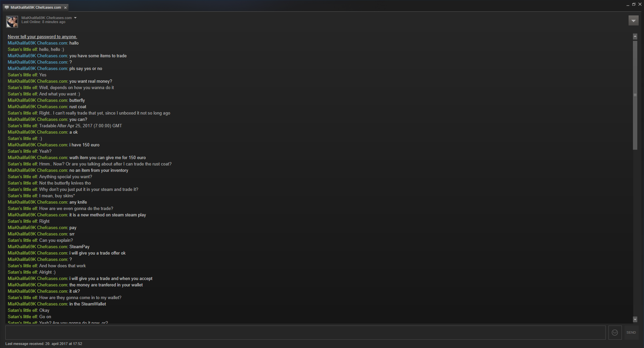The width and height of the screenshot is (644, 348).
Task: Focus the message input box
Action: click(305, 333)
